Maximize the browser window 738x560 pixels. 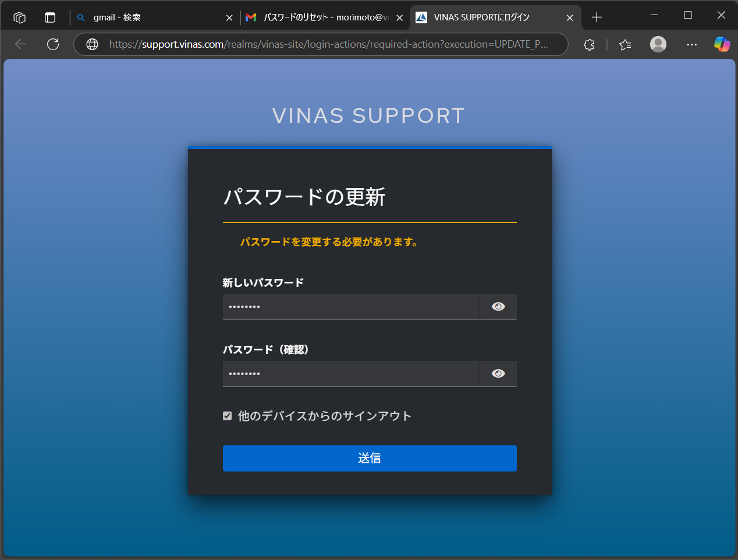[x=688, y=15]
